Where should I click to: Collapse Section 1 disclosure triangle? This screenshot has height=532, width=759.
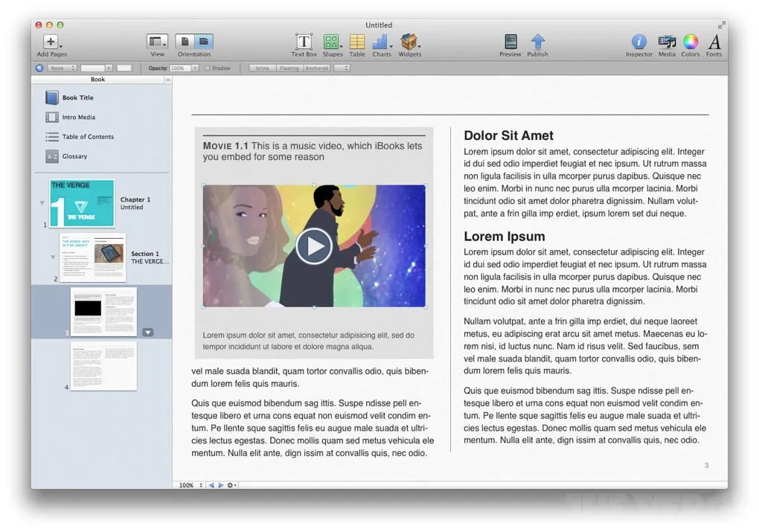pos(53,257)
